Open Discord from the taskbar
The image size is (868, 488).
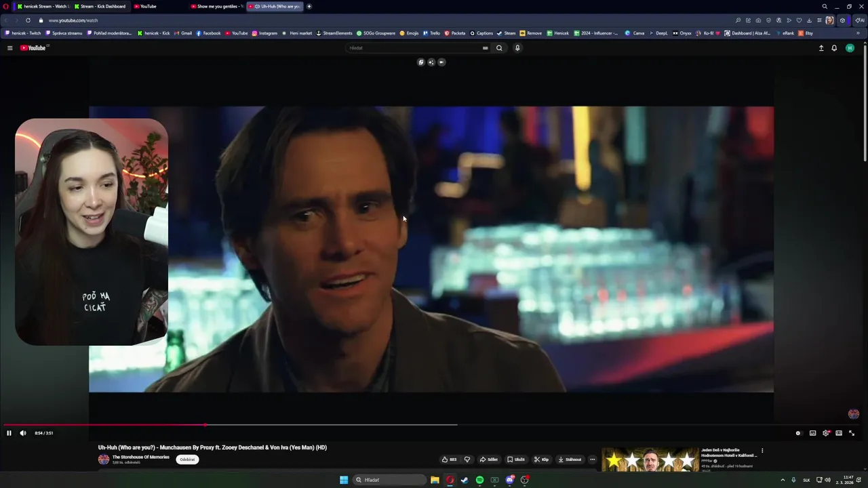509,480
